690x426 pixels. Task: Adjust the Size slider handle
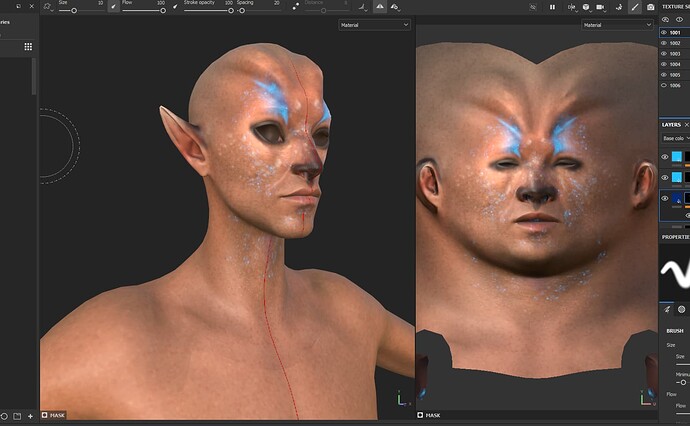click(x=74, y=11)
